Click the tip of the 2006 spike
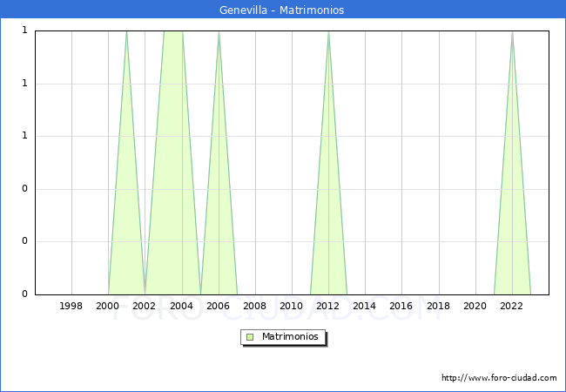The image size is (566, 392). click(x=219, y=35)
